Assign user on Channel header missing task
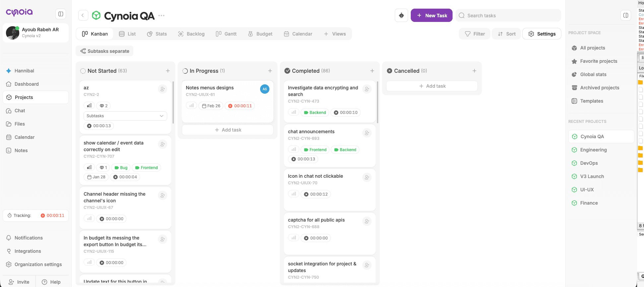The image size is (644, 287). 163,195
